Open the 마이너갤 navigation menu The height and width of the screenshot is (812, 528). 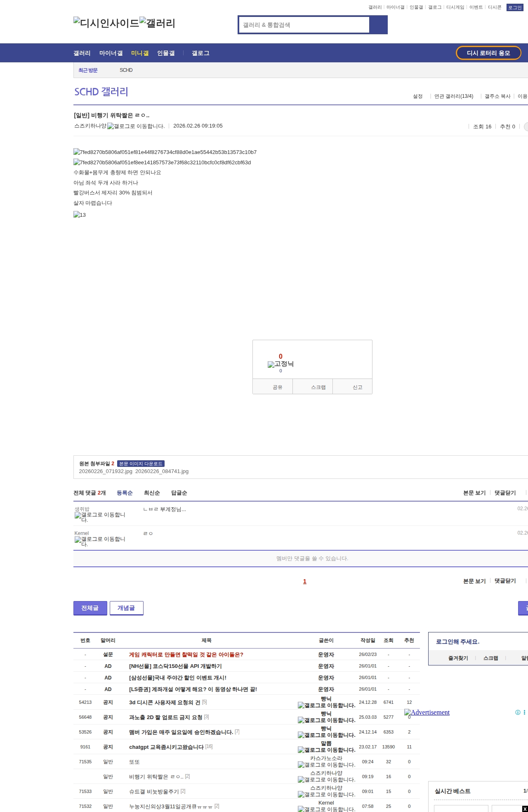111,53
